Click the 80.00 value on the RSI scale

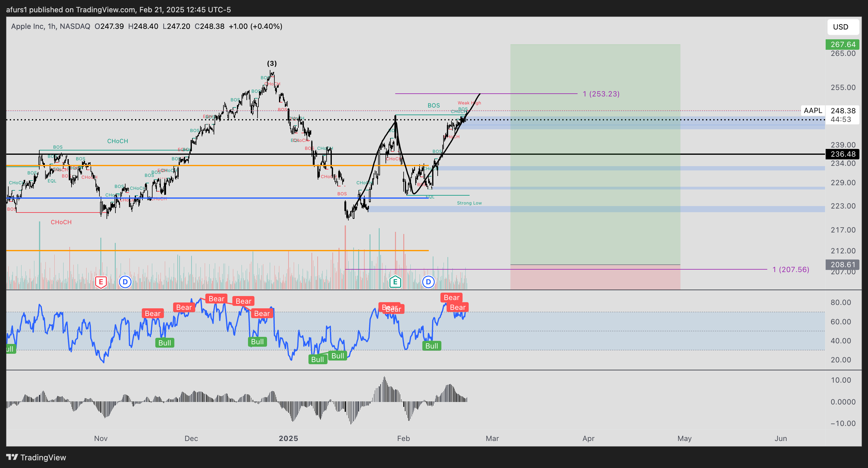coord(841,302)
